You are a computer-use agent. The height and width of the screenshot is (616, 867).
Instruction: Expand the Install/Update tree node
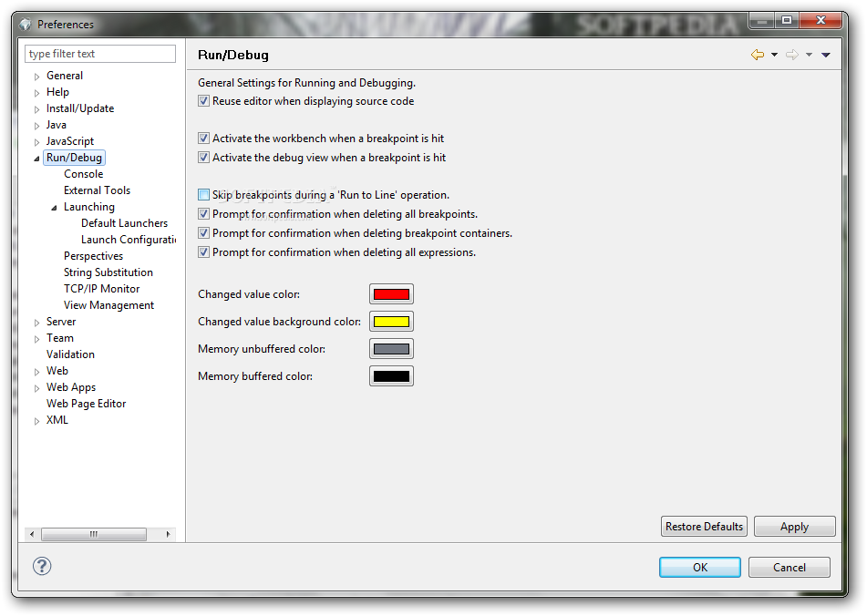[x=36, y=109]
